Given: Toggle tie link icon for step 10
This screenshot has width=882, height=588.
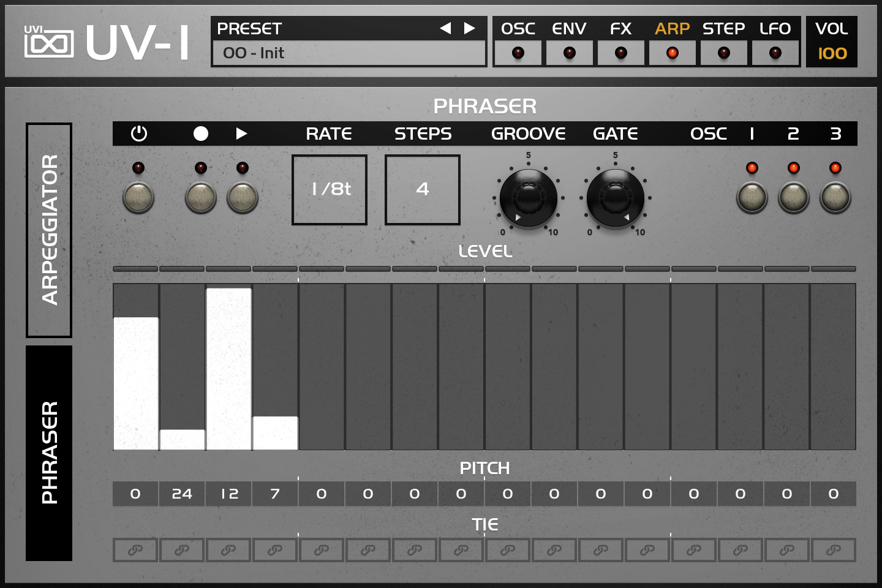Looking at the screenshot, I should point(555,550).
